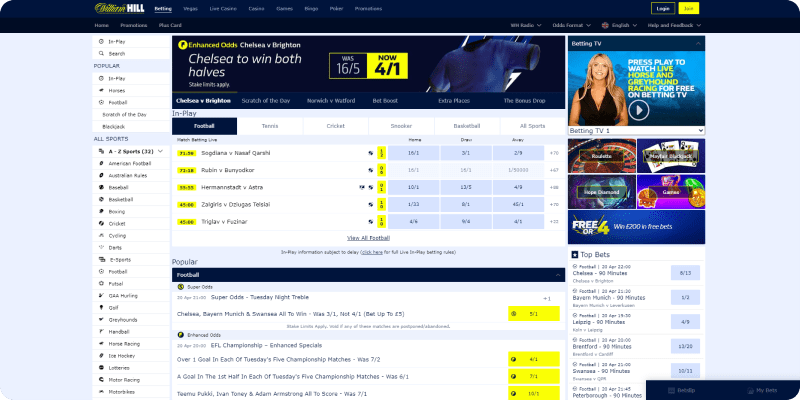Click live stream icon for Hermannstadt v Astra
Image resolution: width=800 pixels, height=400 pixels.
click(362, 186)
